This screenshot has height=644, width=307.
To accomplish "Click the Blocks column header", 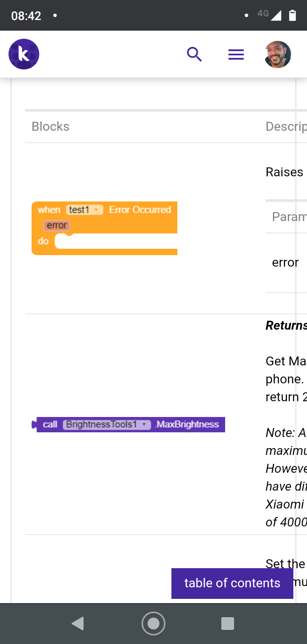I will (x=50, y=126).
